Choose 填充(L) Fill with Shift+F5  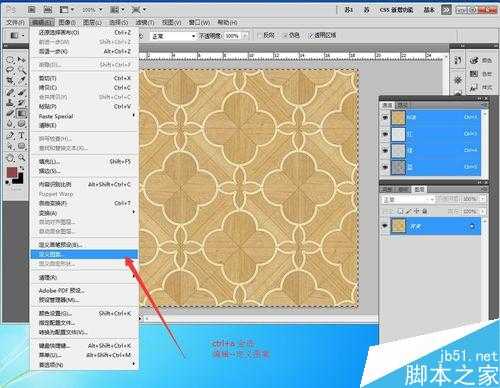pos(85,162)
